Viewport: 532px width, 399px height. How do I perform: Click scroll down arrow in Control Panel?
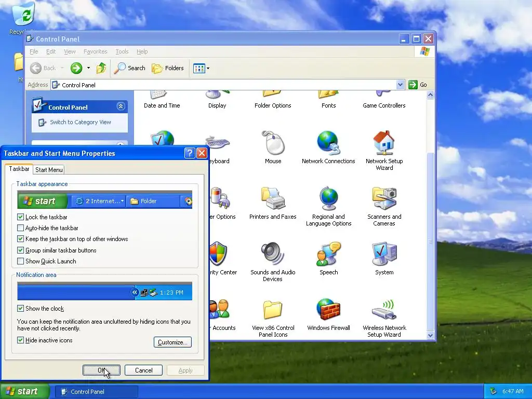pyautogui.click(x=430, y=335)
